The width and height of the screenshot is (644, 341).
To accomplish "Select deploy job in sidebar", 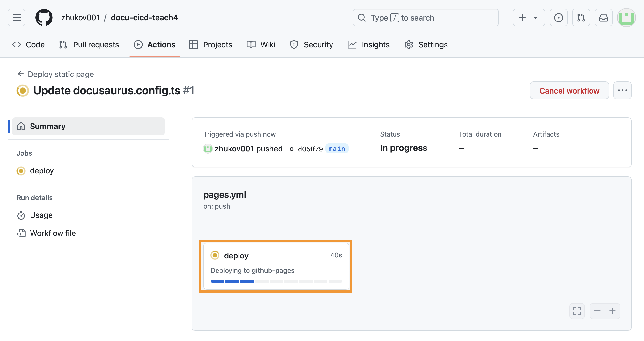I will 42,171.
